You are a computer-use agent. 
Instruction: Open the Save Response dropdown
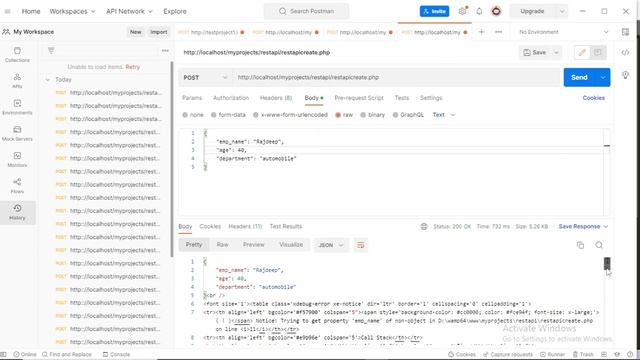pos(583,227)
